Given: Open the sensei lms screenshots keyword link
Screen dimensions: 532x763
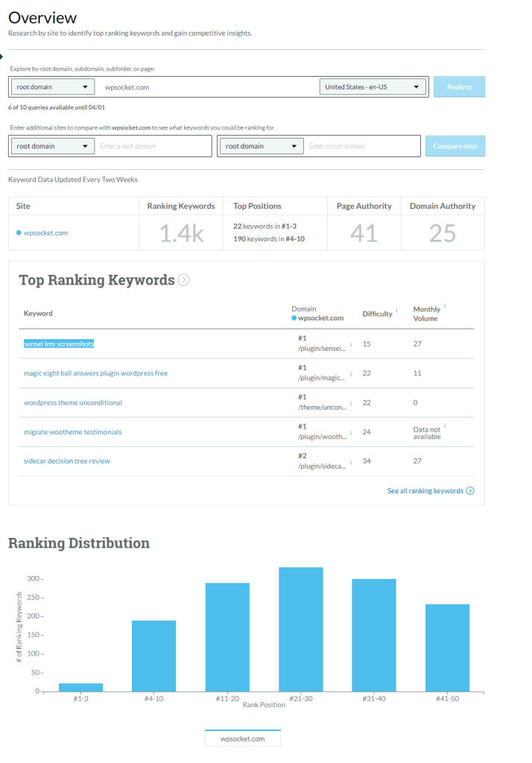Looking at the screenshot, I should click(59, 343).
